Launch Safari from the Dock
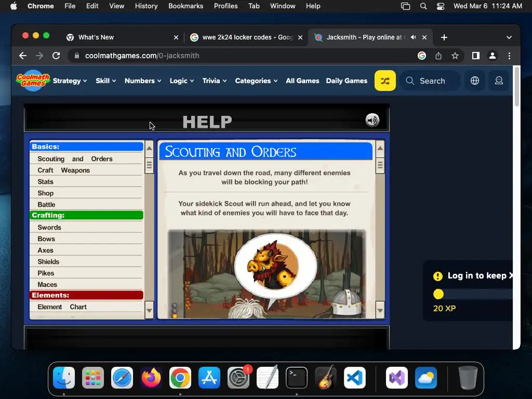532x399 pixels. [122, 378]
